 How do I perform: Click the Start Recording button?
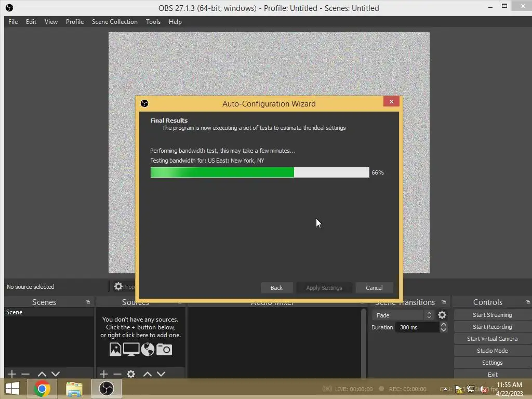[493, 327]
